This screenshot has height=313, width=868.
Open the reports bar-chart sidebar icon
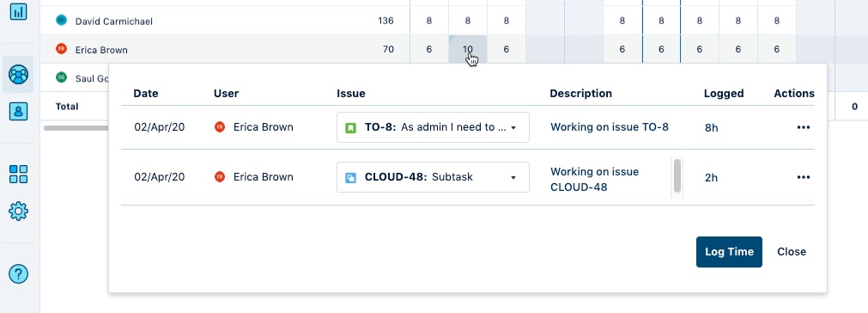18,10
